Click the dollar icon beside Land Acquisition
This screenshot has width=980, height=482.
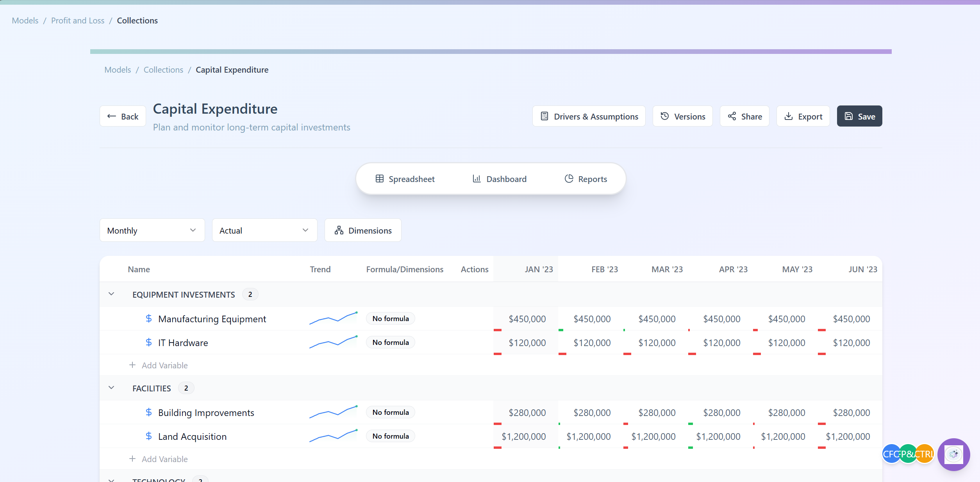point(148,436)
